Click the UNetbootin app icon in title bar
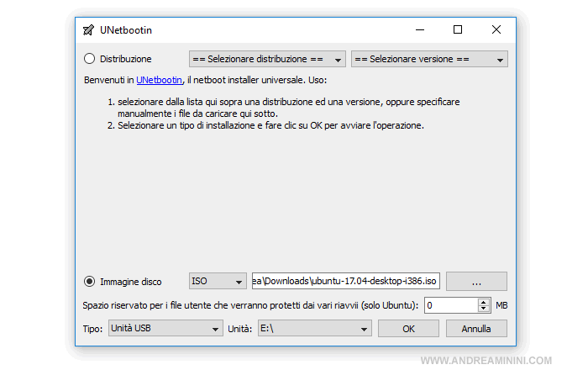 [x=89, y=30]
